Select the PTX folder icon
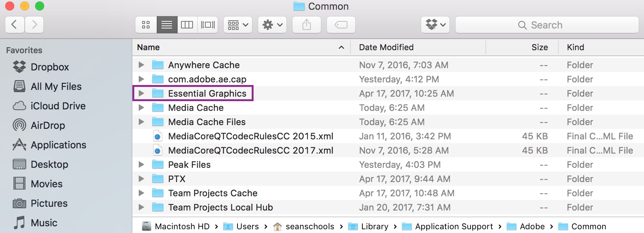 point(158,179)
